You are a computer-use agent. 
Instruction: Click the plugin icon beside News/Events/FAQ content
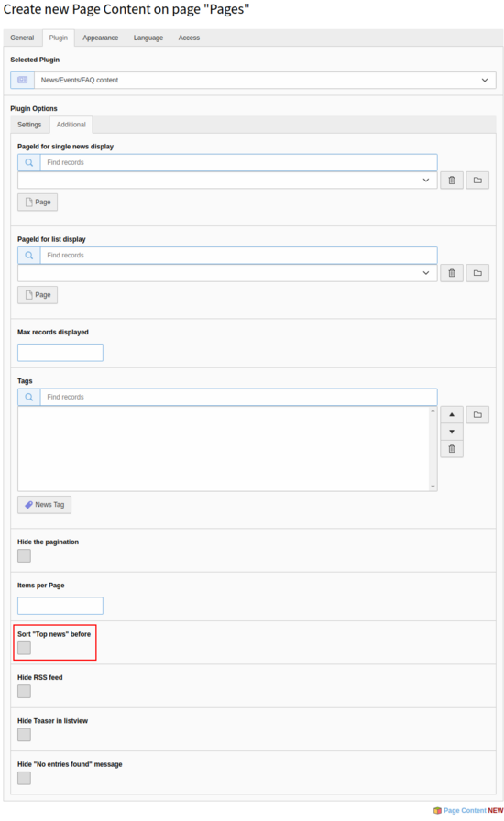[x=23, y=80]
